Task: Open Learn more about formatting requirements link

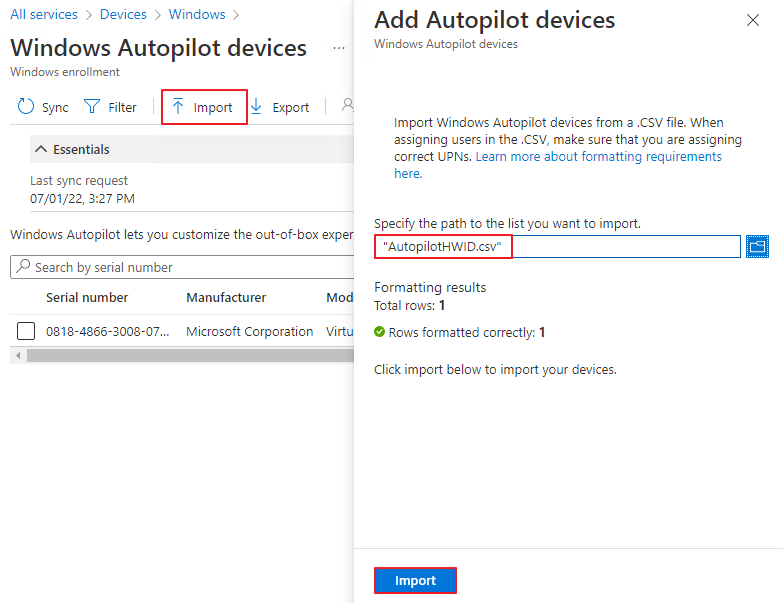Action: point(558,165)
